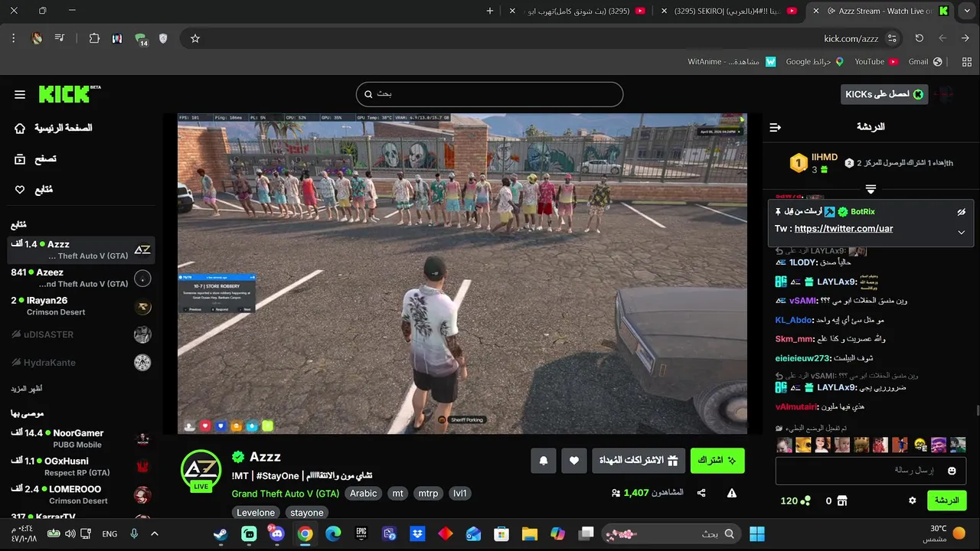
Task: Select the stayone tag
Action: click(307, 513)
